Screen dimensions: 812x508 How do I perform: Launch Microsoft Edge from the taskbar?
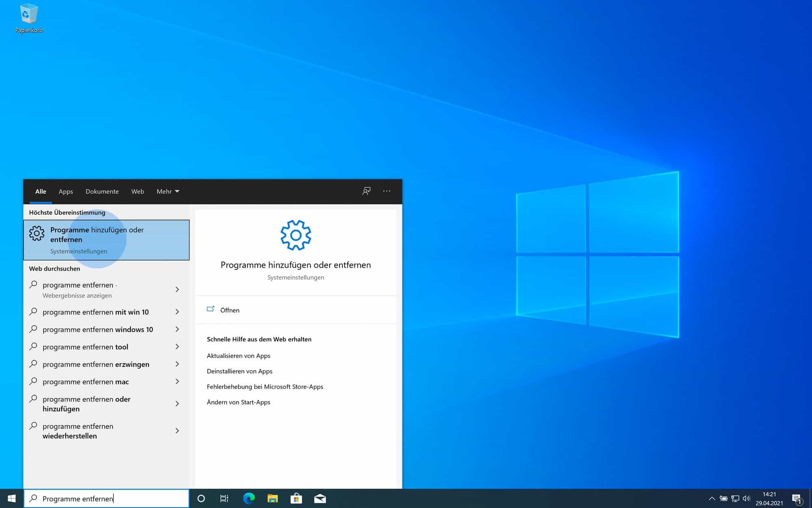[248, 498]
